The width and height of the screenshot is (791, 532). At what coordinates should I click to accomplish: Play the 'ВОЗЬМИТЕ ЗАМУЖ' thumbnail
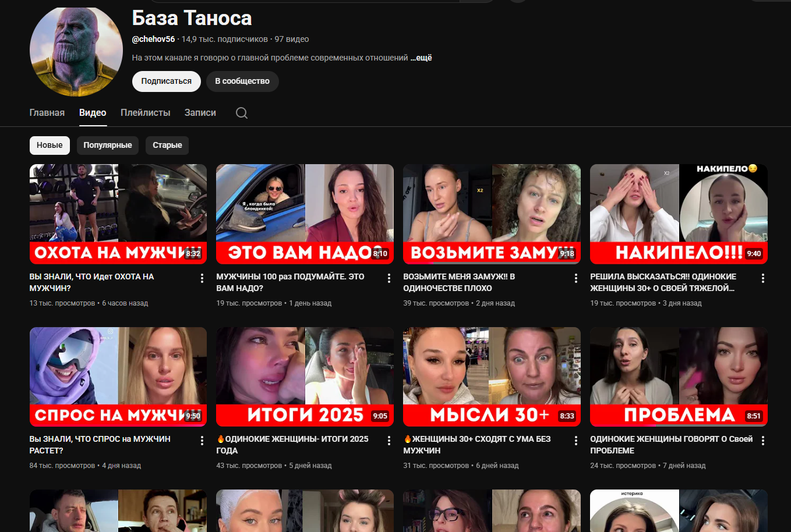point(492,214)
